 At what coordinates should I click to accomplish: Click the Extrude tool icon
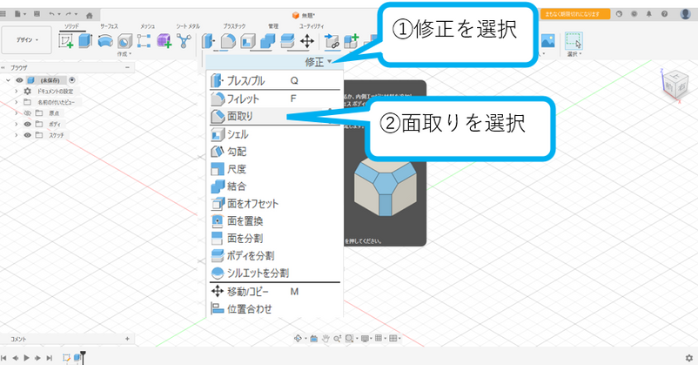(x=85, y=41)
